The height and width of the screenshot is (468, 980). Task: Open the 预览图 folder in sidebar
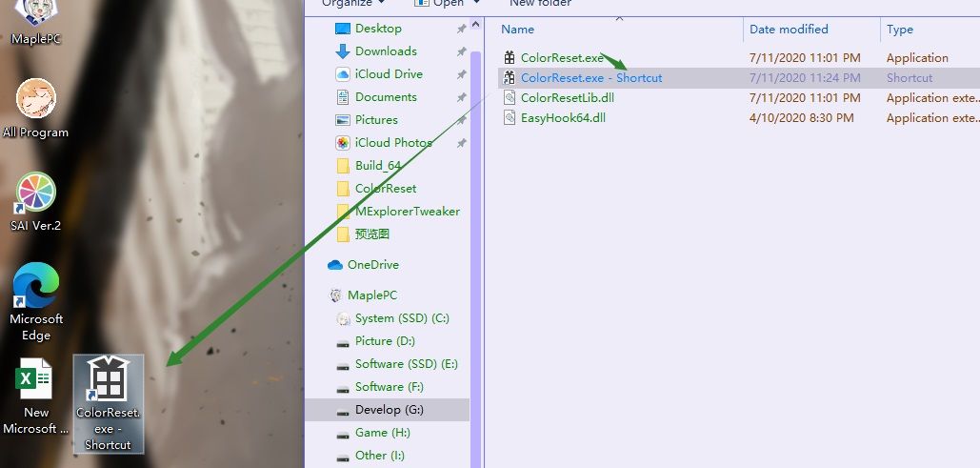point(371,234)
